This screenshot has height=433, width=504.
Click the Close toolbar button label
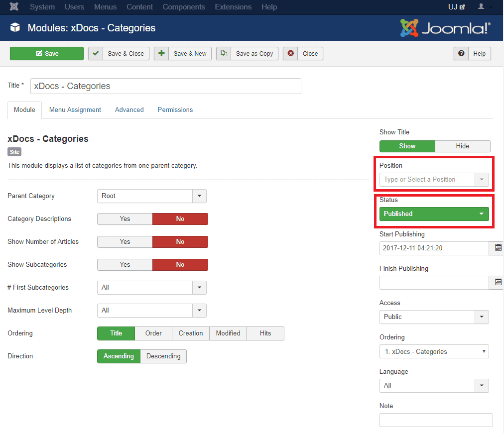click(x=310, y=54)
